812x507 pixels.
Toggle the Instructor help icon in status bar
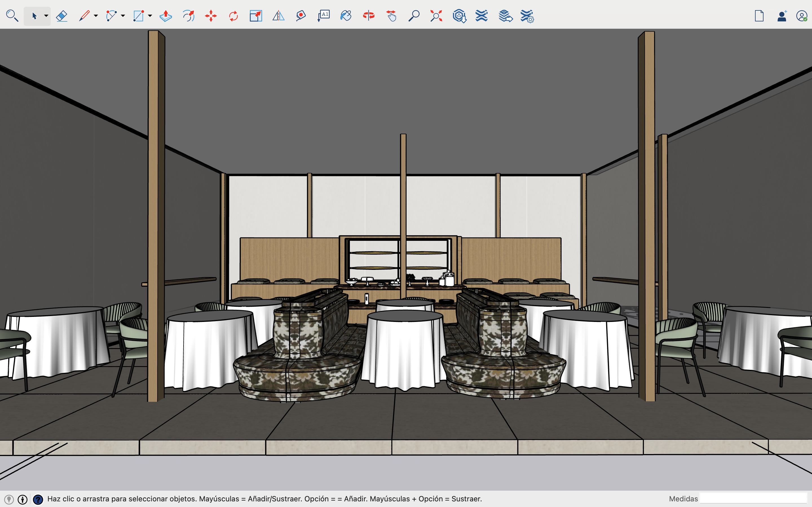click(38, 500)
